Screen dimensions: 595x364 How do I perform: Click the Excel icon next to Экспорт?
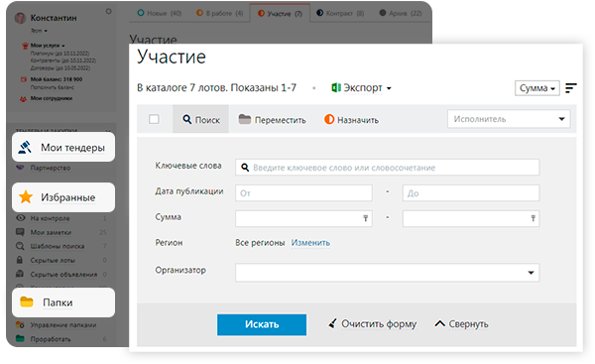coord(336,87)
